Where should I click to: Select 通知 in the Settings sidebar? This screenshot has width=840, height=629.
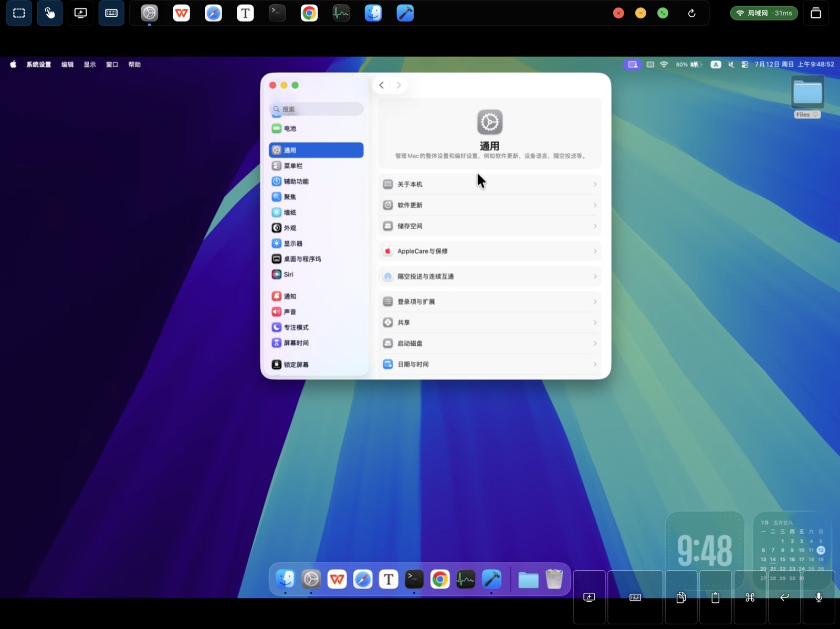coord(316,296)
